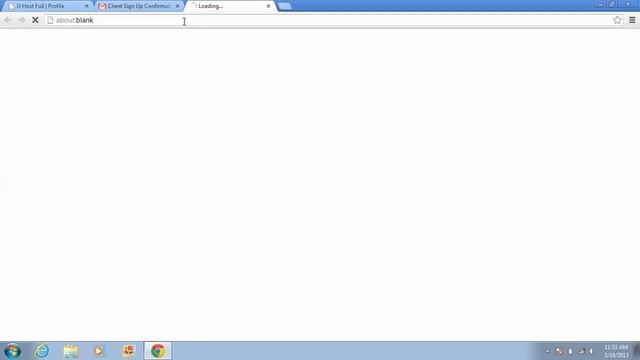Open the orange app next to Media Player

pyautogui.click(x=129, y=351)
